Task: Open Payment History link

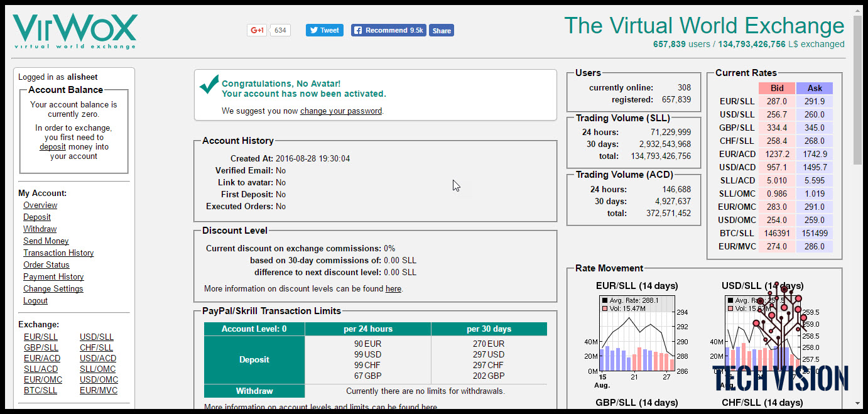Action: [x=53, y=277]
